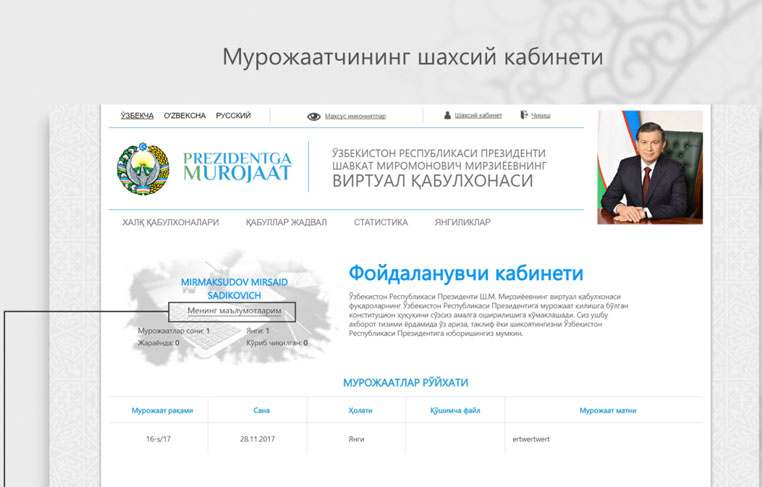
Task: Click the user icon beside Шахсий кабинет
Action: click(x=447, y=116)
